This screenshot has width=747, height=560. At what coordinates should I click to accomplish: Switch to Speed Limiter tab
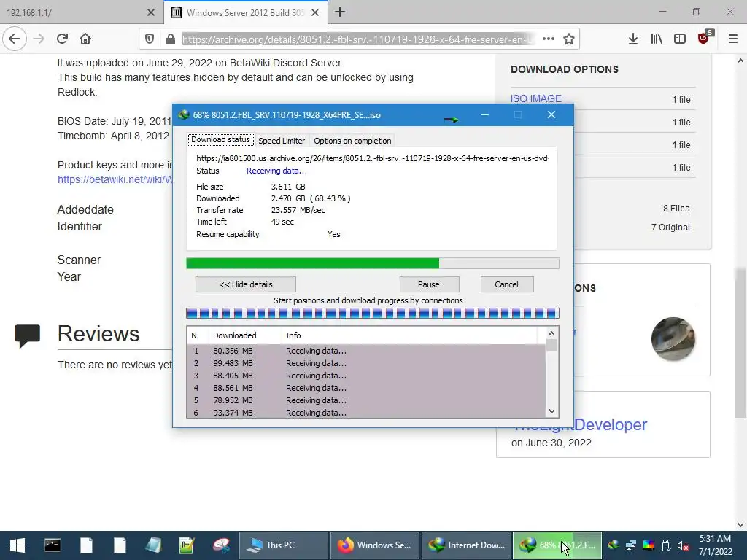pyautogui.click(x=282, y=141)
